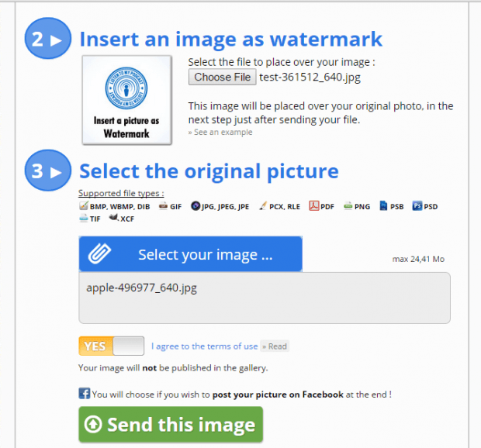Open the terms of use agreement link
The height and width of the screenshot is (448, 481).
(x=204, y=346)
